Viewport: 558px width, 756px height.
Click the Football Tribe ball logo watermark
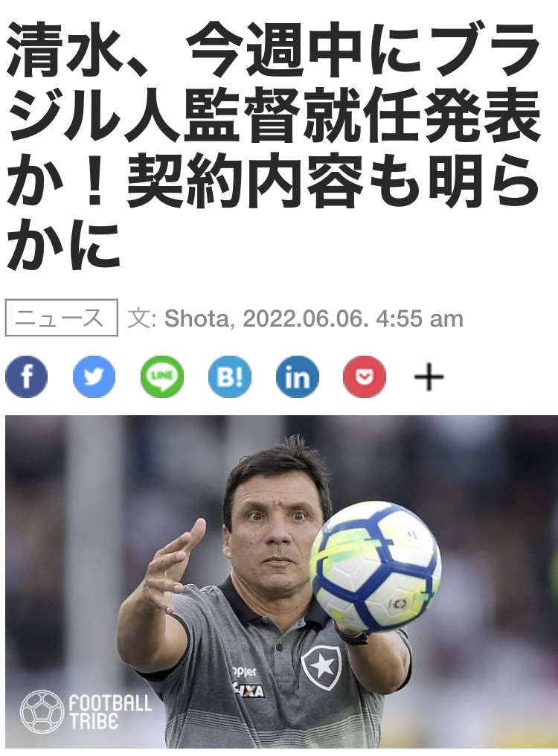[42, 712]
